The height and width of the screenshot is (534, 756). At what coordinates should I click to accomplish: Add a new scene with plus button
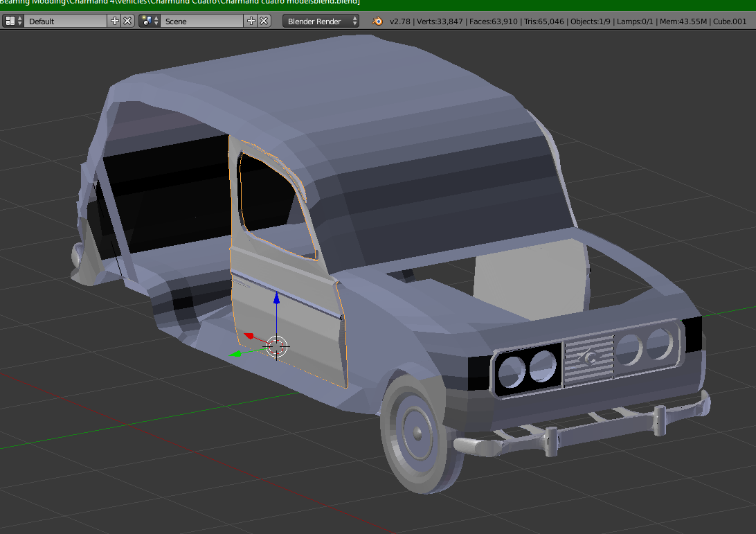[251, 21]
